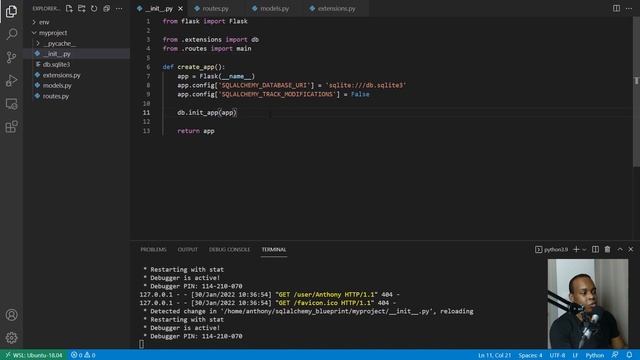Add a new terminal instance
The width and height of the screenshot is (640, 360).
(x=576, y=249)
